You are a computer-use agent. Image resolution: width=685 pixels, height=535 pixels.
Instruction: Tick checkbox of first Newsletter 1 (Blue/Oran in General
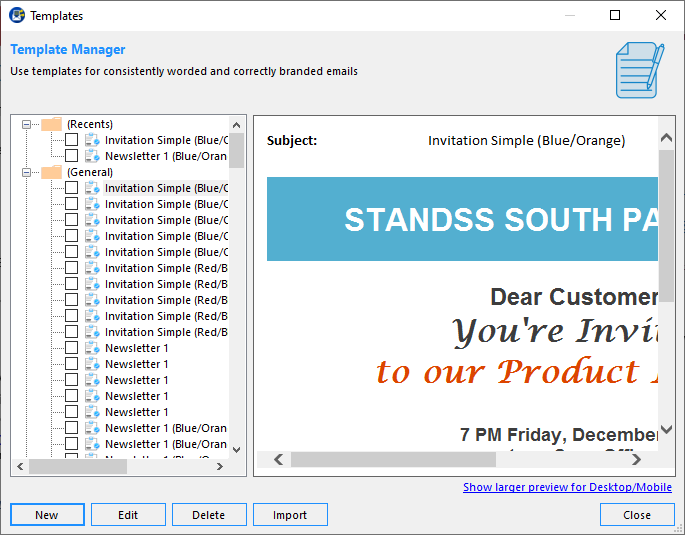[x=72, y=428]
